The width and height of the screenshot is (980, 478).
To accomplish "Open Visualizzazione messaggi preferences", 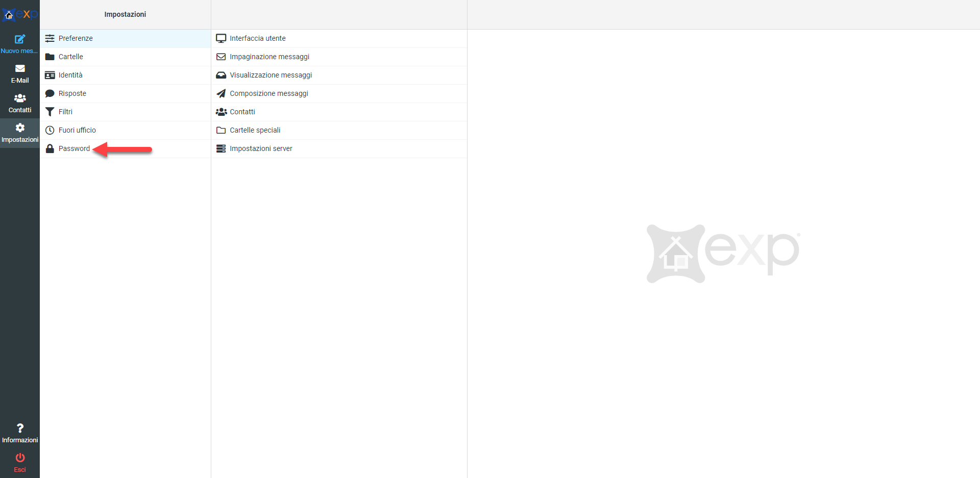I will pos(339,75).
